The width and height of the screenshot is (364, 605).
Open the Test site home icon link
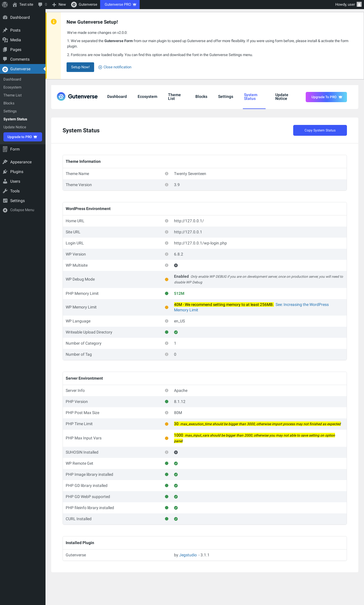15,5
